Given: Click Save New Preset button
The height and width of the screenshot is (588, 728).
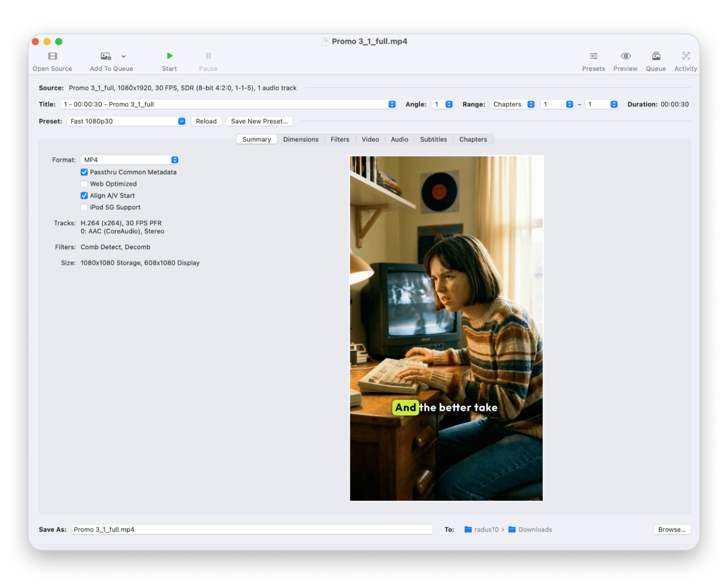Looking at the screenshot, I should coord(259,121).
